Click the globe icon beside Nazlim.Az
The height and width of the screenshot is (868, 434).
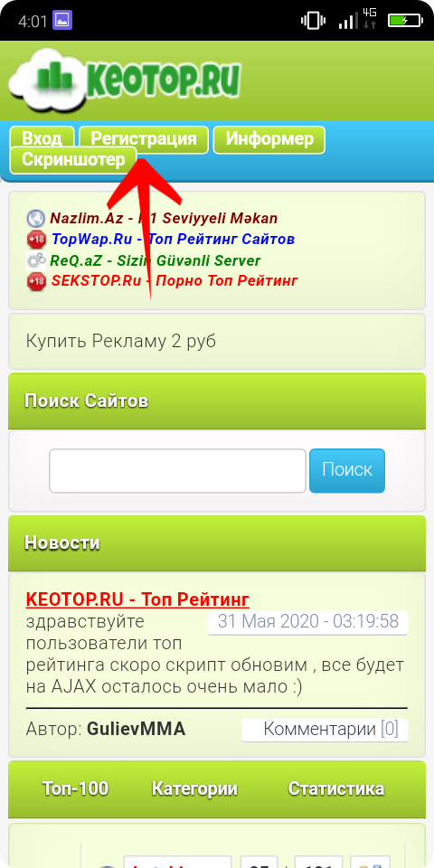pos(36,218)
